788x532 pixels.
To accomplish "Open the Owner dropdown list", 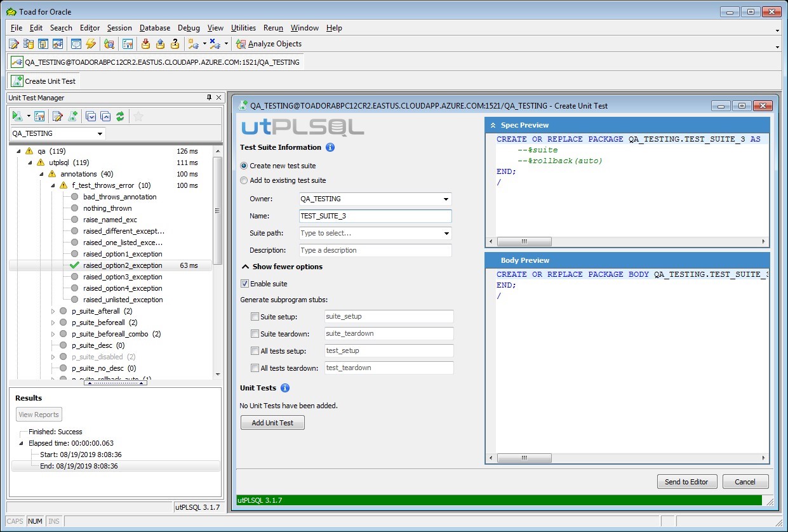I will [x=446, y=199].
